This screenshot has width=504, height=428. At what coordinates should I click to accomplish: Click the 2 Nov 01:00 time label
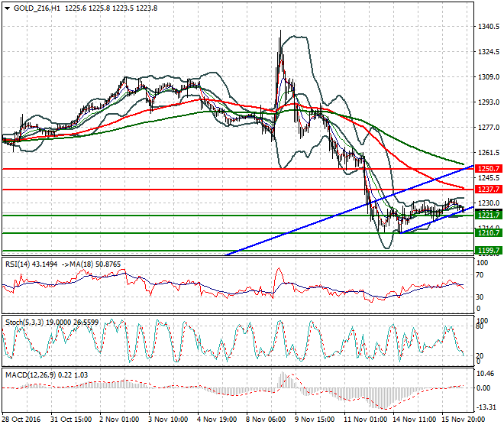click(x=120, y=420)
